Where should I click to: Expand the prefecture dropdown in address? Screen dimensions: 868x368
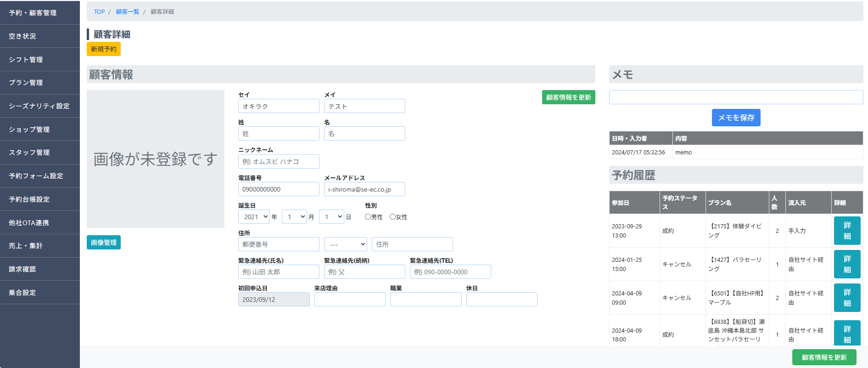click(345, 244)
